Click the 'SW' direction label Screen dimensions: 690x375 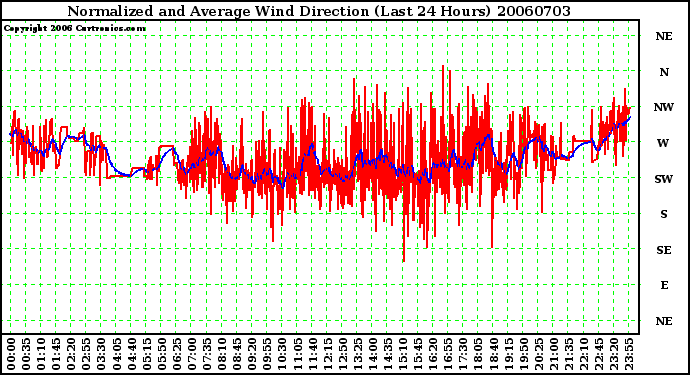[664, 179]
